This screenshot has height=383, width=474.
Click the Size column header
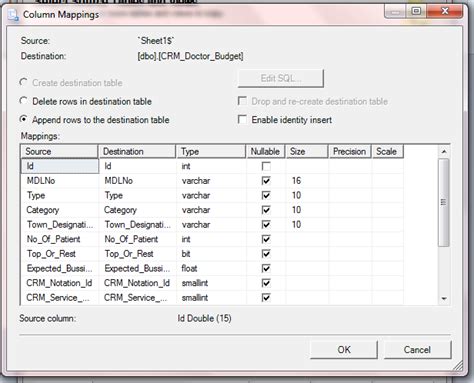[x=307, y=151]
